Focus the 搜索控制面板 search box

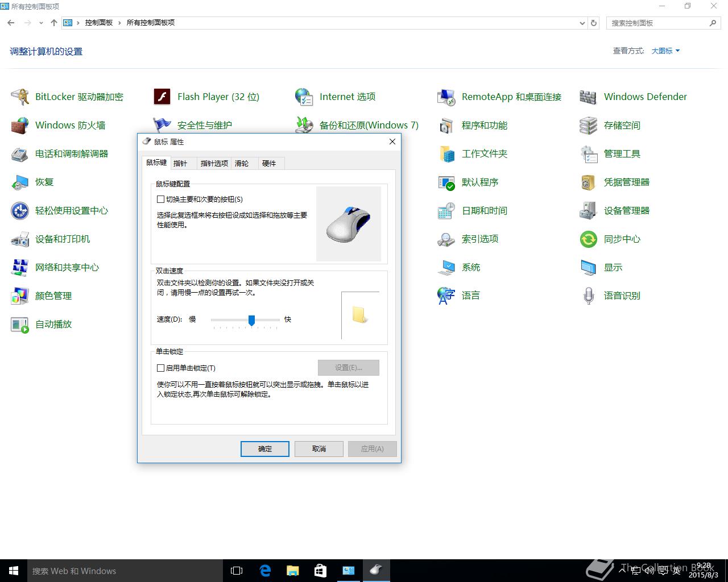pyautogui.click(x=663, y=23)
